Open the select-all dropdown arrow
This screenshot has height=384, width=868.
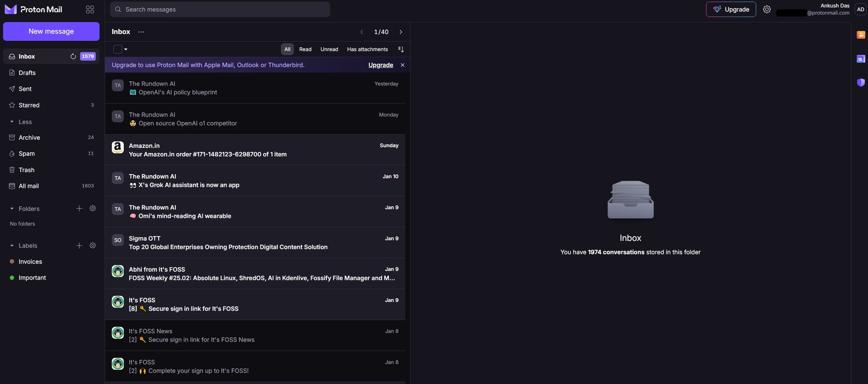click(x=126, y=49)
